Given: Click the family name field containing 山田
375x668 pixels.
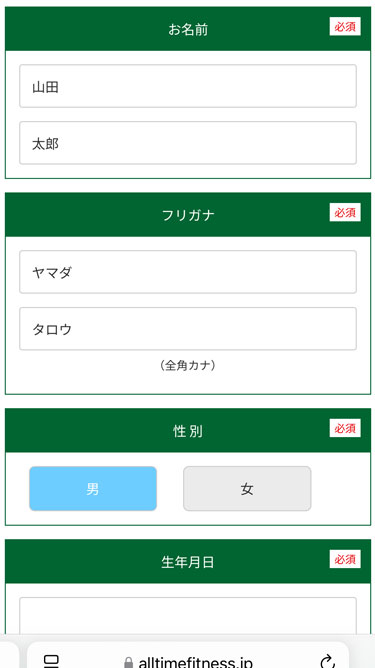Looking at the screenshot, I should tap(188, 86).
